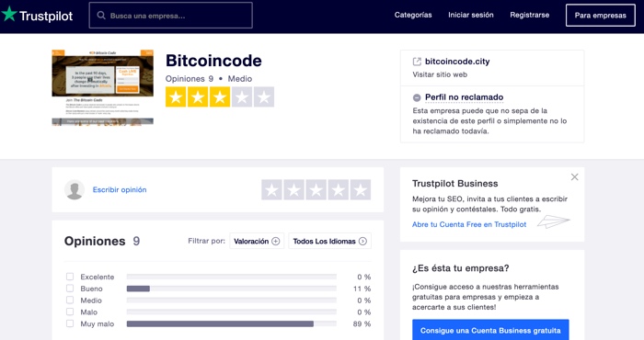
Task: Select the fifth star in write-review rating
Action: click(361, 189)
